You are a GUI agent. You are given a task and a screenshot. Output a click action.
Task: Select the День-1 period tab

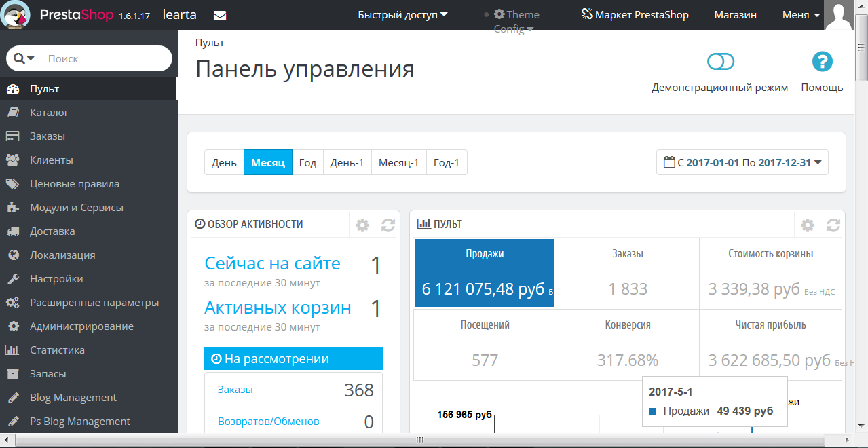(x=347, y=162)
